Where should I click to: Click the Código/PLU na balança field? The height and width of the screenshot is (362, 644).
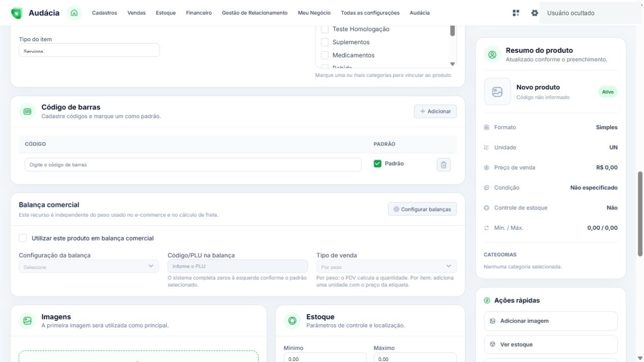coord(238,266)
